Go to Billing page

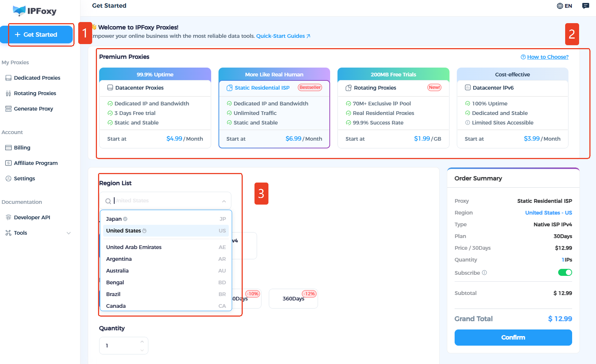[22, 148]
